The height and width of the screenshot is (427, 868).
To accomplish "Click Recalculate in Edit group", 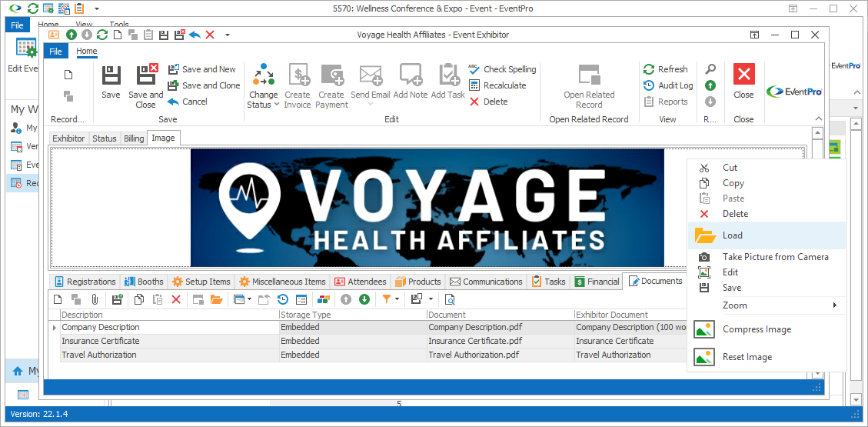I will [x=497, y=85].
